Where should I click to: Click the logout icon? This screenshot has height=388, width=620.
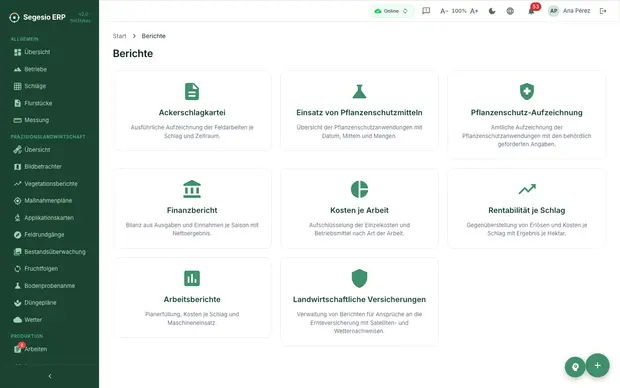(x=603, y=11)
